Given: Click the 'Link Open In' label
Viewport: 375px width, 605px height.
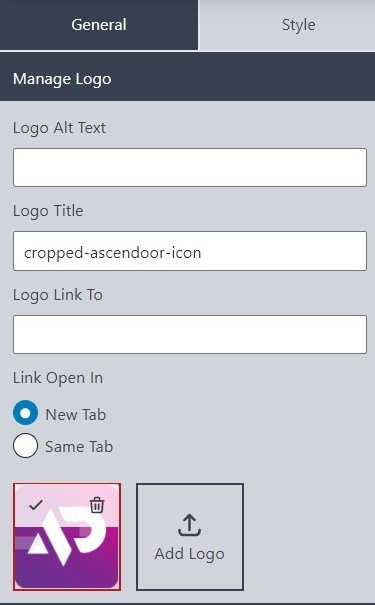Looking at the screenshot, I should 58,378.
